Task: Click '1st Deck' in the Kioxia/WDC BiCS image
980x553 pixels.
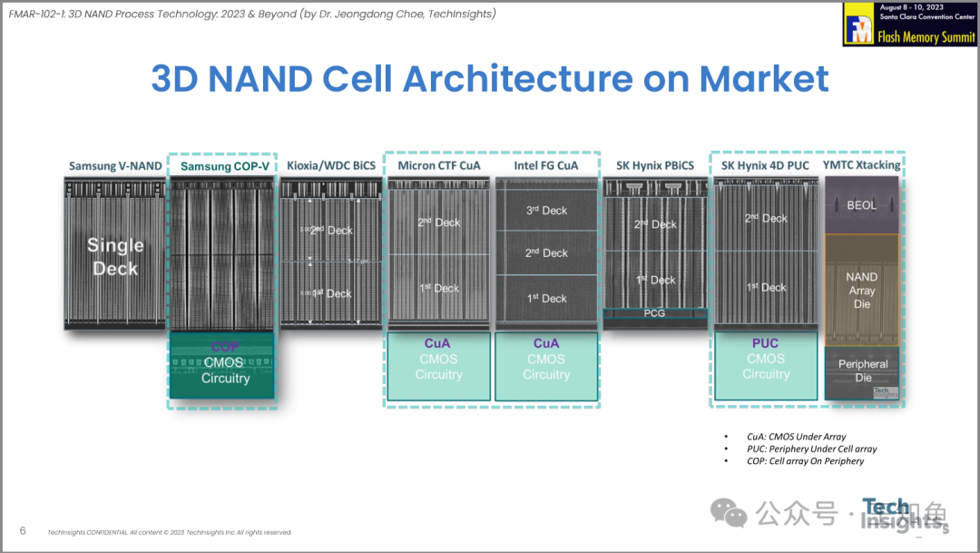Action: 331,293
